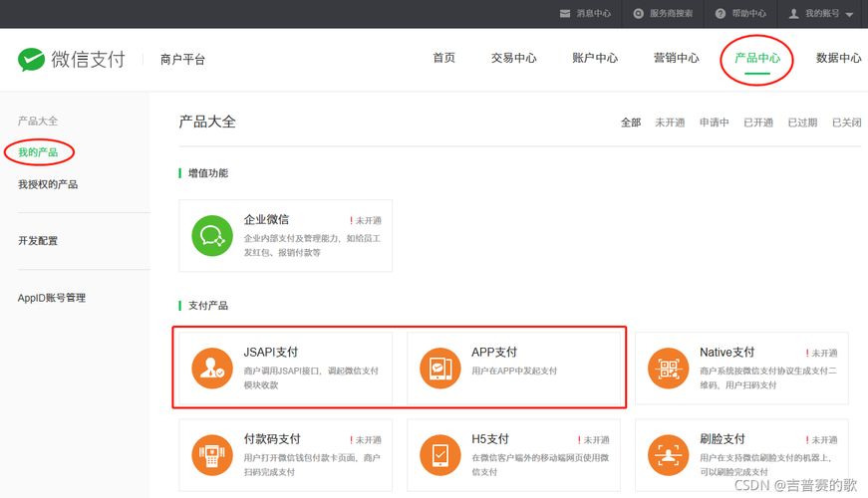Image resolution: width=868 pixels, height=498 pixels.
Task: Open 开发配置 in the sidebar
Action: tap(38, 241)
